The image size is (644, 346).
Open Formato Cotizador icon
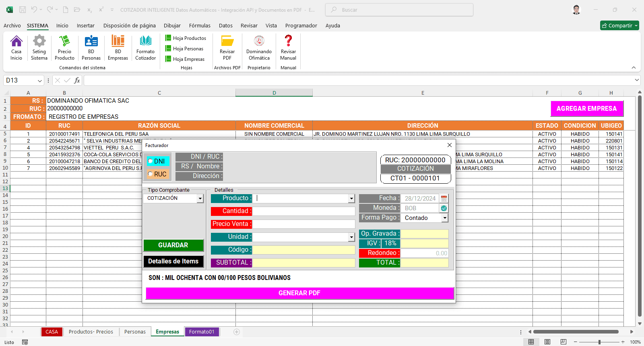[x=145, y=48]
